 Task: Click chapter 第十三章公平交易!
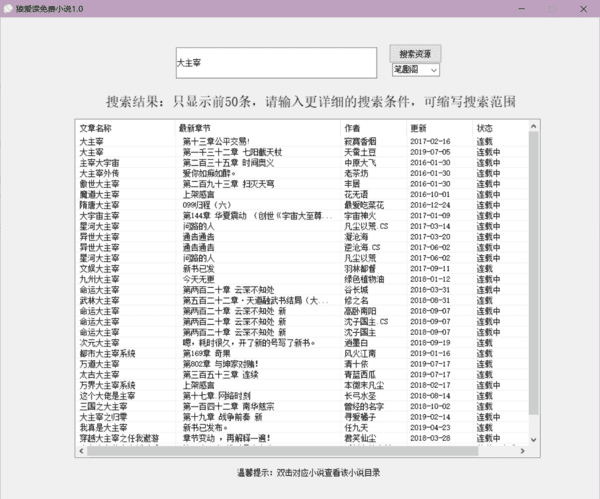216,142
